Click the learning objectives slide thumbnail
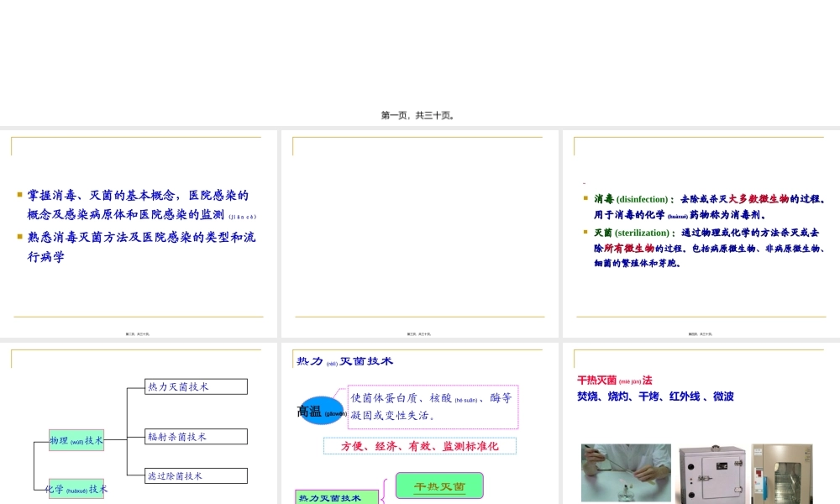 (x=139, y=233)
